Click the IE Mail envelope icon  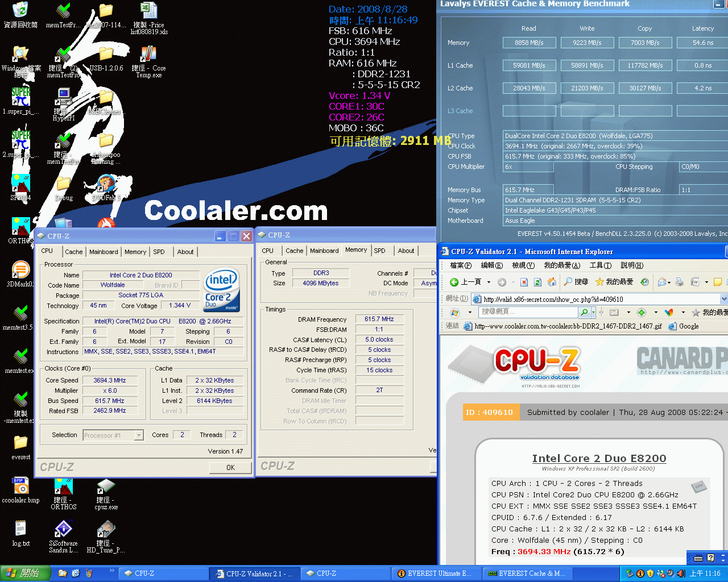click(661, 282)
